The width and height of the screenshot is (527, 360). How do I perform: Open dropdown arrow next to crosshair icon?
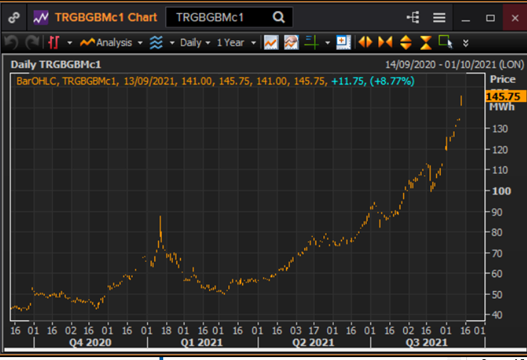click(327, 43)
